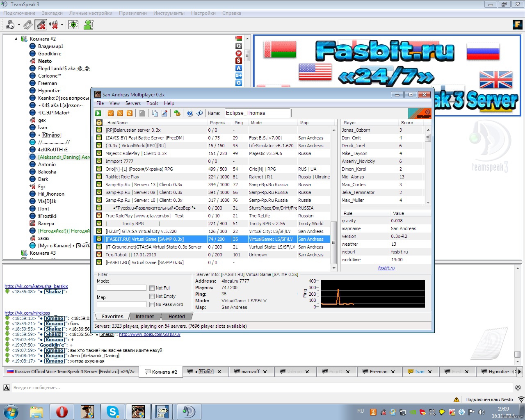Click the server list vertical scrollbar

[333, 199]
